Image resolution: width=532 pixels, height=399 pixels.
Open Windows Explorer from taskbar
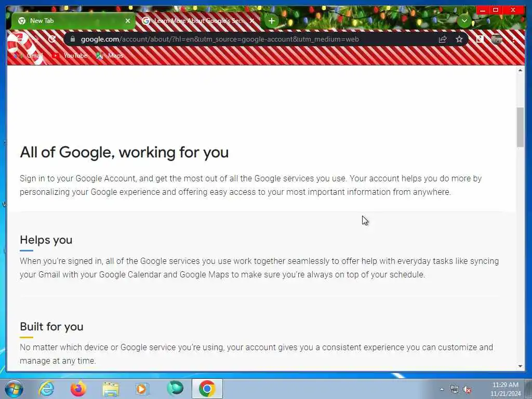(111, 389)
